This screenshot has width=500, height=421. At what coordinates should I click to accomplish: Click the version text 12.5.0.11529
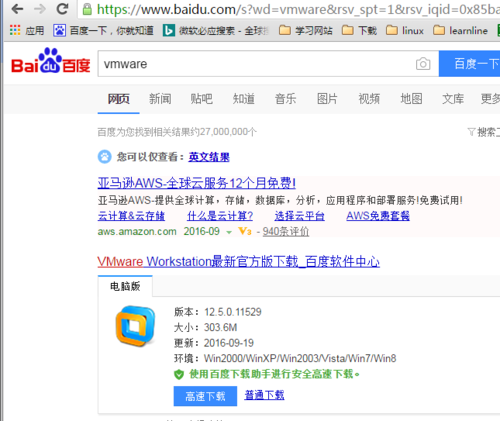(233, 312)
